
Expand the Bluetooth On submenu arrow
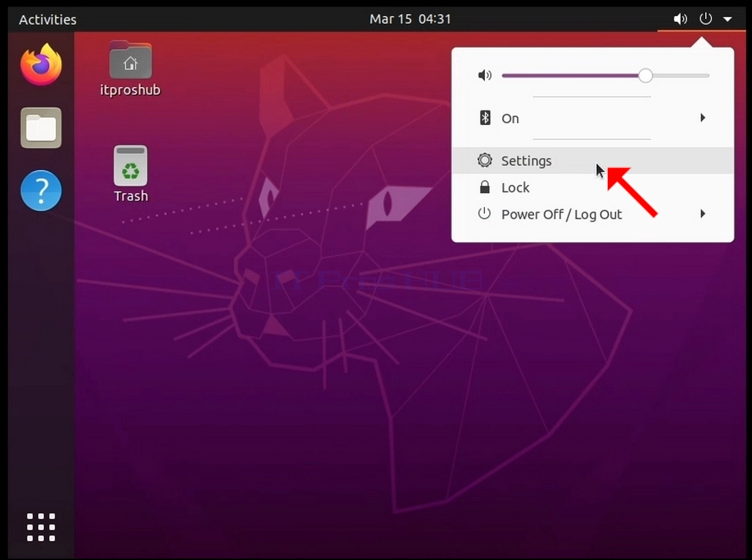pos(702,118)
